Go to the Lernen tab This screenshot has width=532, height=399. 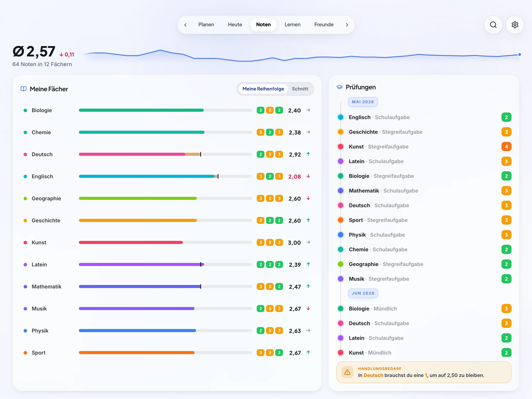292,25
